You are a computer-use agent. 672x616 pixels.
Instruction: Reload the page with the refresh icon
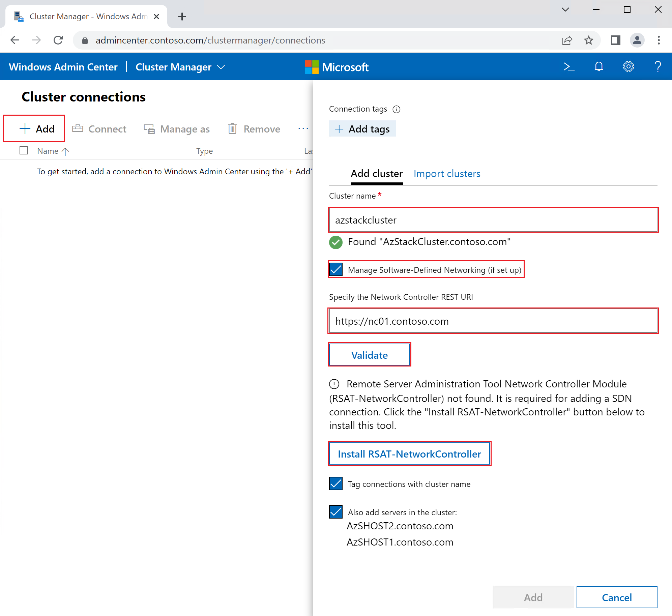pos(58,40)
